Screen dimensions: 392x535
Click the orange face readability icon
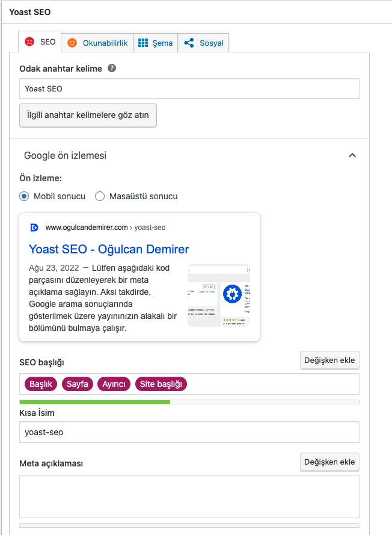[72, 43]
